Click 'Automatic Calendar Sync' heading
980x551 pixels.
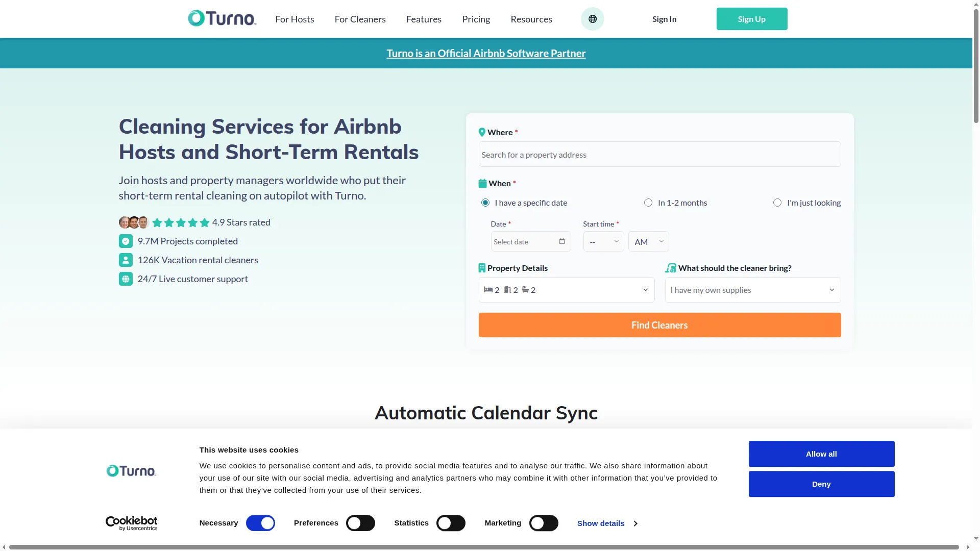486,413
